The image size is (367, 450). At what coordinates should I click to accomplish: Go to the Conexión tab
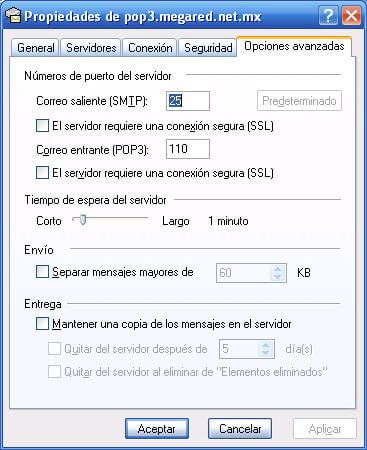coord(150,48)
